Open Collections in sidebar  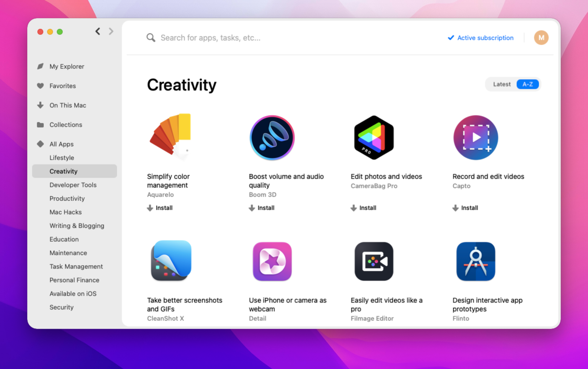[x=66, y=125]
